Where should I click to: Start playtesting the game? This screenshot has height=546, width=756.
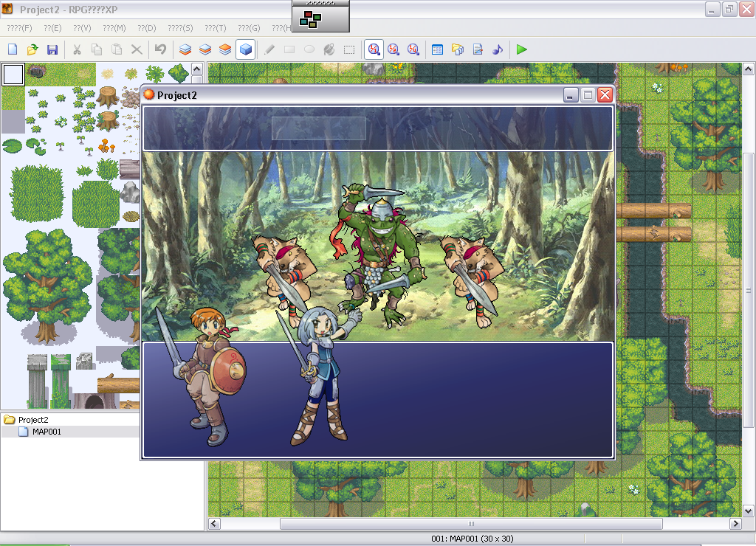(521, 49)
